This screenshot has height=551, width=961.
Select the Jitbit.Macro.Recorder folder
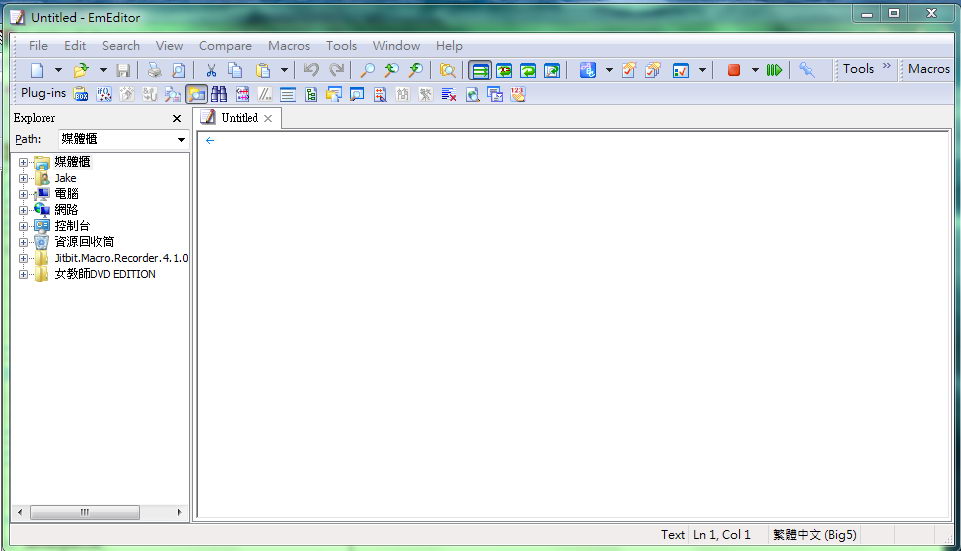tap(120, 258)
